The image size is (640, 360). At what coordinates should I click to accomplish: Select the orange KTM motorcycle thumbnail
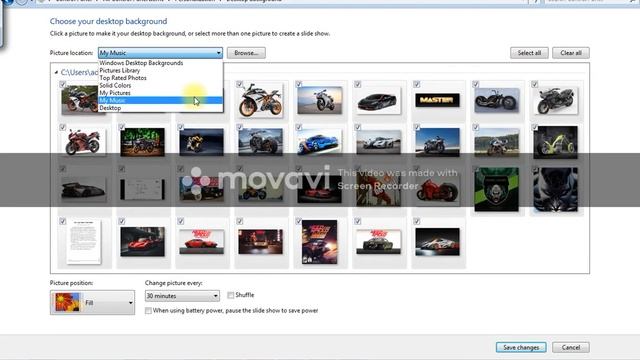pyautogui.click(x=261, y=100)
